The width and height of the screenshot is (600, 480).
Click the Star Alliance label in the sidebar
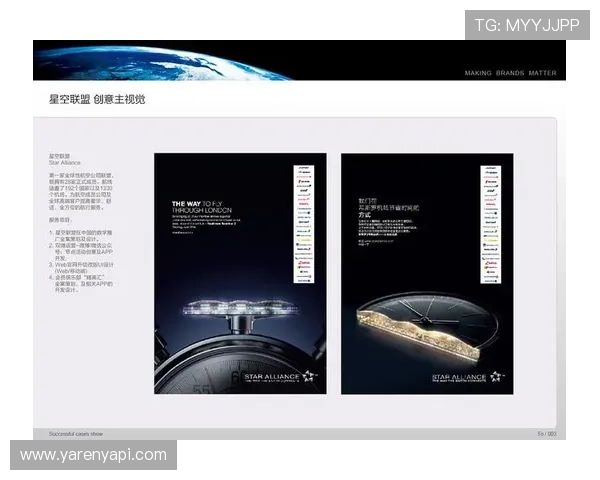click(x=65, y=163)
